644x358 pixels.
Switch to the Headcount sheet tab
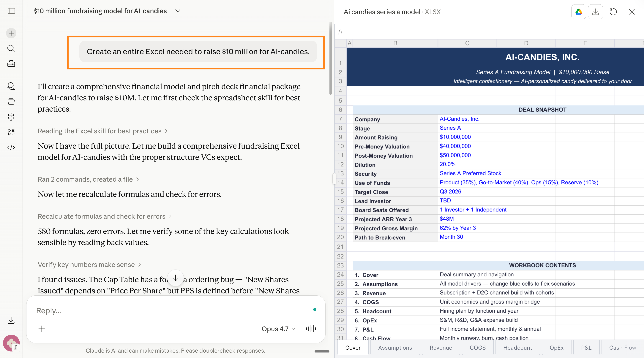(x=517, y=348)
